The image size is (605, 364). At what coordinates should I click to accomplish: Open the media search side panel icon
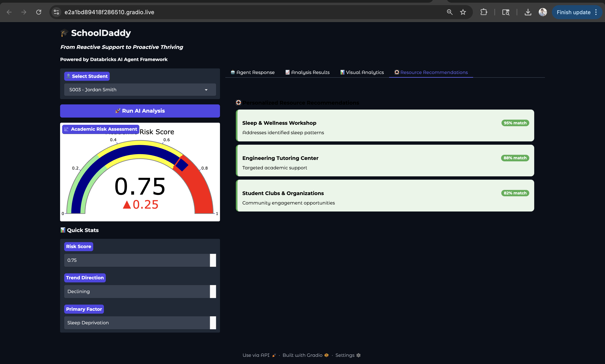click(506, 12)
